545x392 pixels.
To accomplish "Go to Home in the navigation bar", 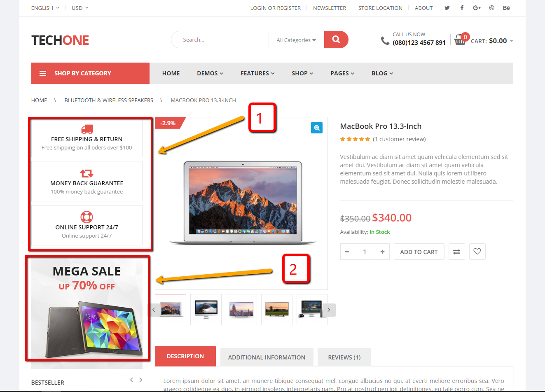I will (x=171, y=73).
